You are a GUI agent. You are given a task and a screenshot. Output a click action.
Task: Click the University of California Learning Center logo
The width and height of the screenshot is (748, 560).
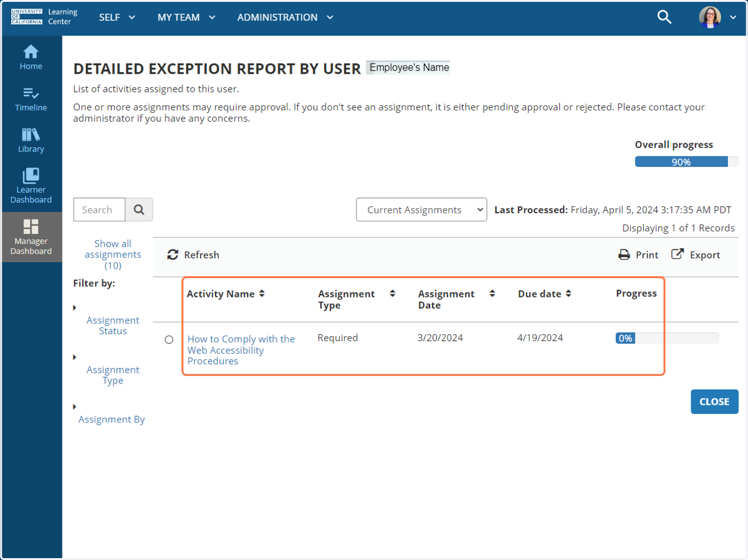pos(44,17)
